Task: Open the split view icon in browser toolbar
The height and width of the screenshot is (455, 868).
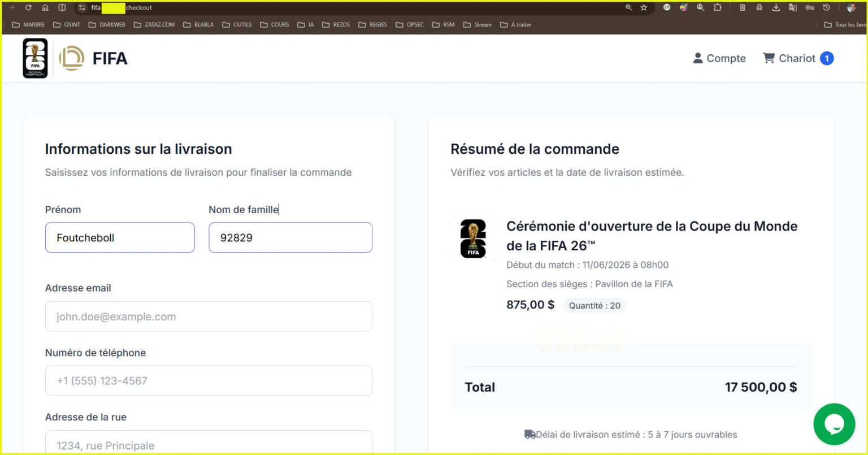Action: coord(62,8)
